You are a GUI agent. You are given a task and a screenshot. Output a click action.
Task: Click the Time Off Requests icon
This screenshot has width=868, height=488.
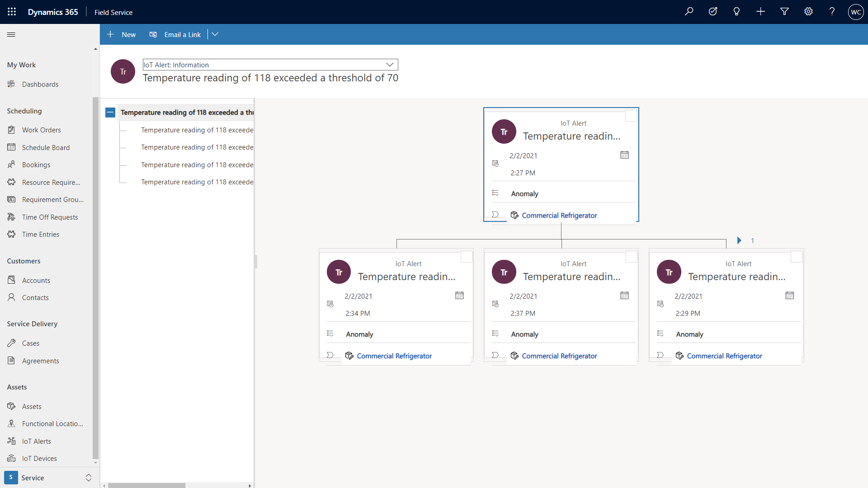pos(11,216)
